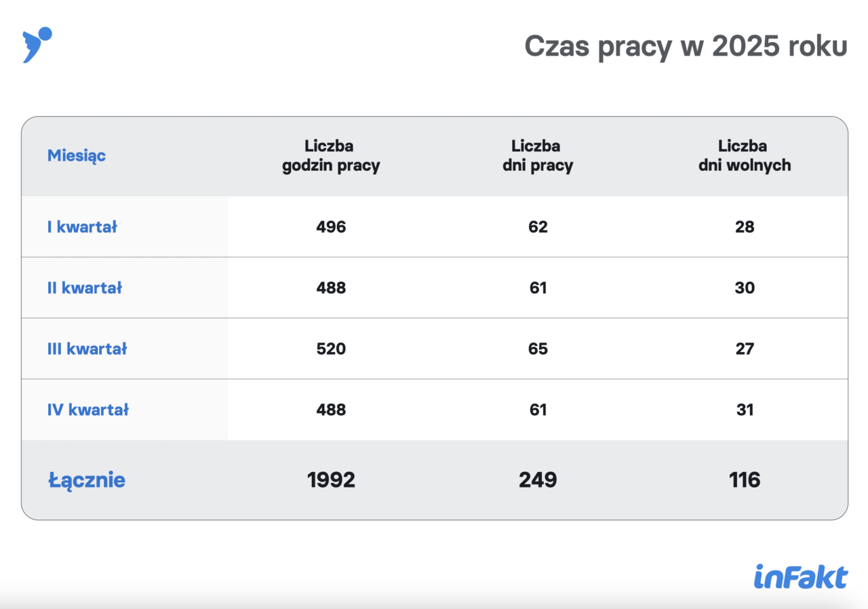Click the 496 hours cell
868x609 pixels.
[x=331, y=227]
